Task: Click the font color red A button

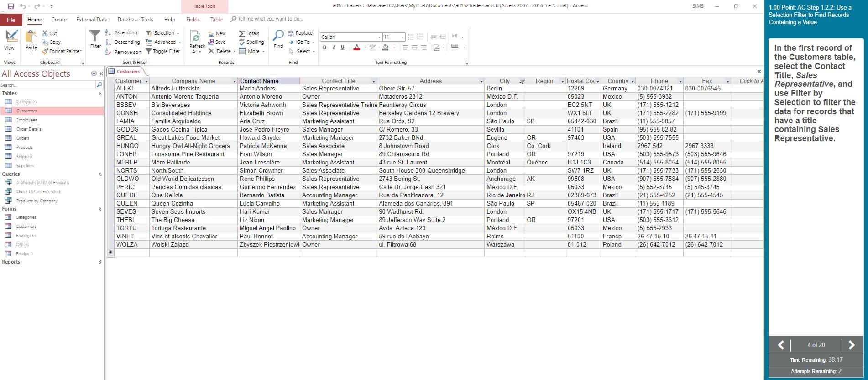Action: [x=357, y=47]
